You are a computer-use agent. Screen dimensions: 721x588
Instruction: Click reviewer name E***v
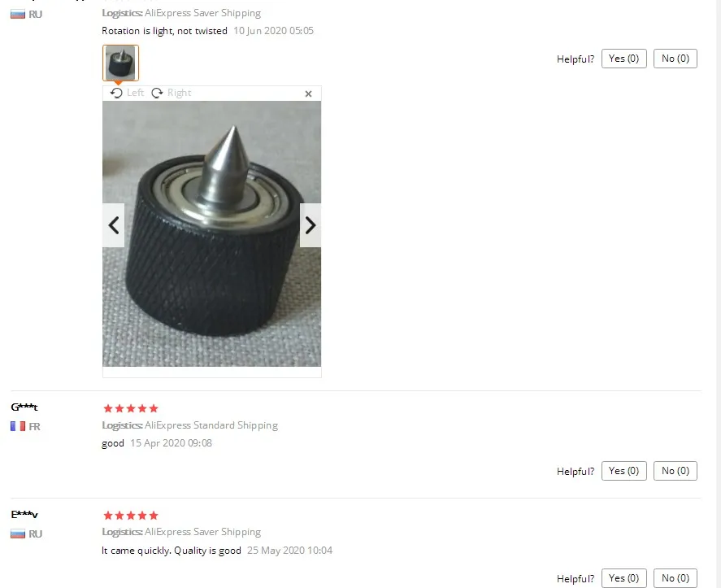[x=24, y=514]
